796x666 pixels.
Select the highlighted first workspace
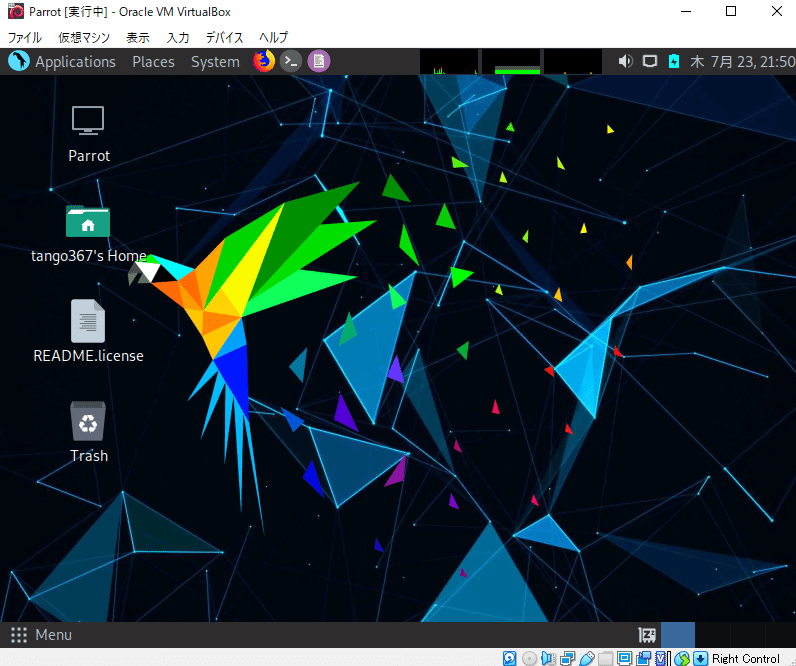pos(678,635)
